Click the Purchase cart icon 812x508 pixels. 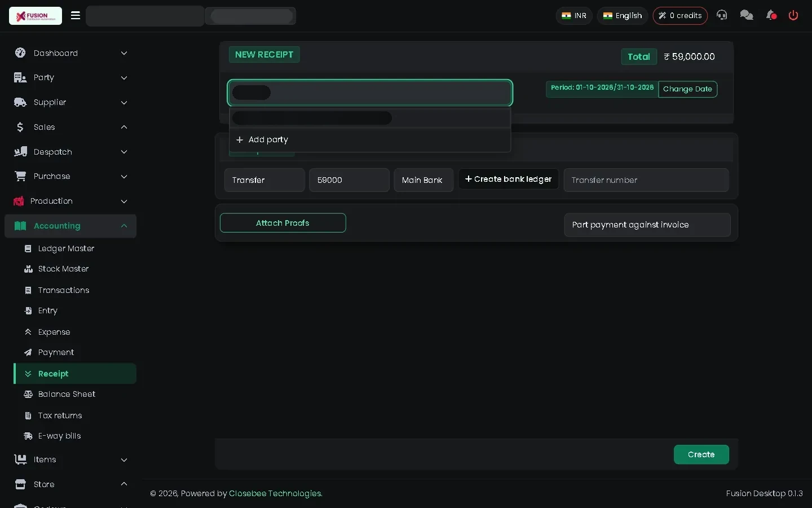click(20, 176)
